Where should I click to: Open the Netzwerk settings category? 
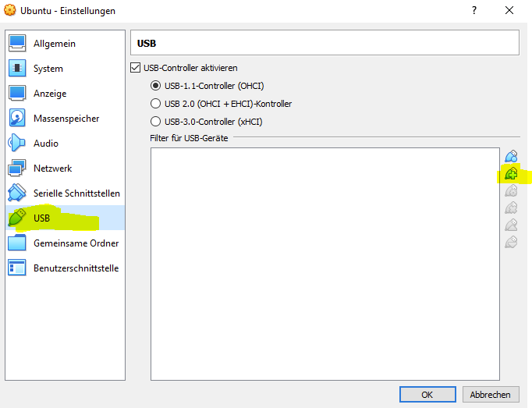[65, 169]
